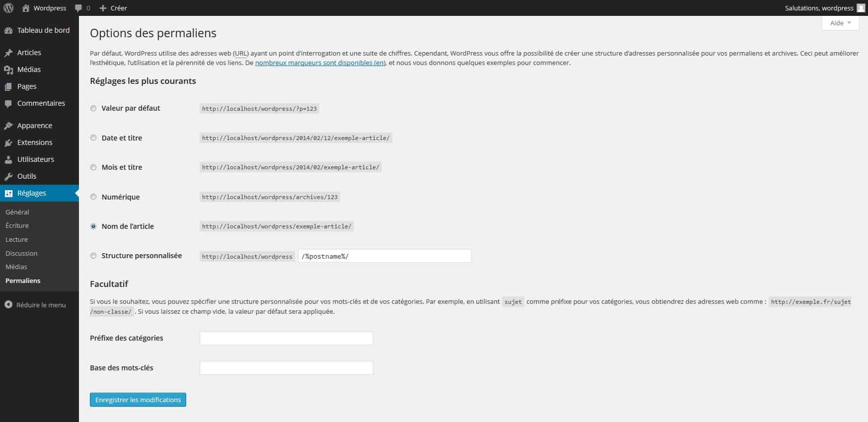Open the Extensions menu item
The image size is (868, 422).
[x=39, y=142]
